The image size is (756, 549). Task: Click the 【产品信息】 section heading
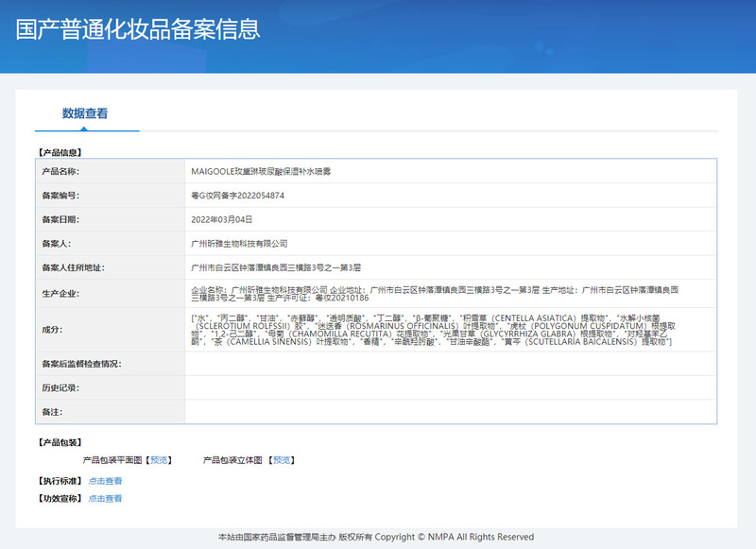click(59, 151)
